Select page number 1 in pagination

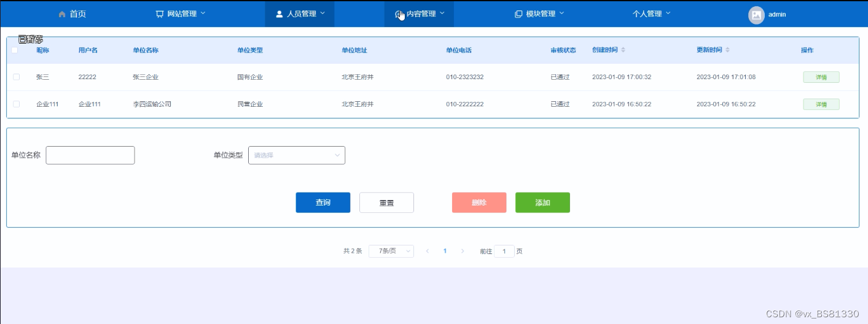coord(445,251)
